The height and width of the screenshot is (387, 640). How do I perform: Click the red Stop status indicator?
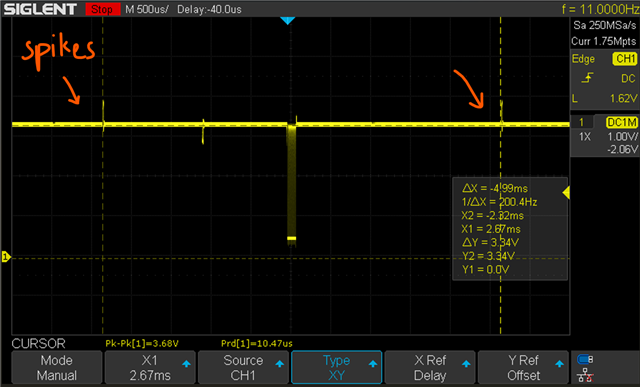(x=102, y=9)
